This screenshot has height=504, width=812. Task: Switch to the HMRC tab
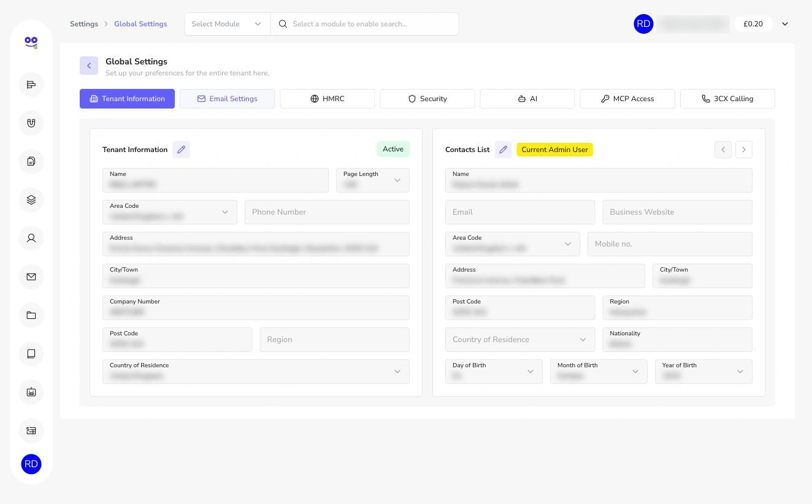[x=327, y=99]
